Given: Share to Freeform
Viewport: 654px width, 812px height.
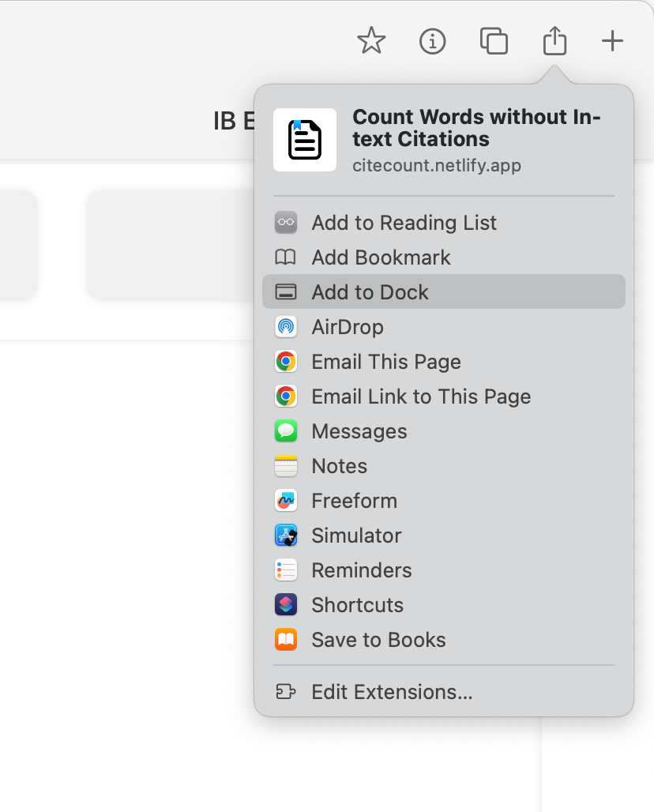Looking at the screenshot, I should click(444, 500).
